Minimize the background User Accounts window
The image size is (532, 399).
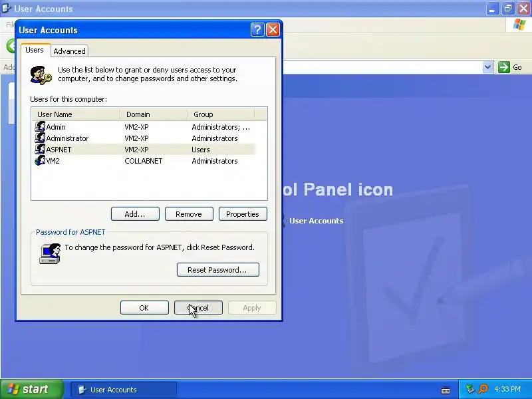coord(492,9)
